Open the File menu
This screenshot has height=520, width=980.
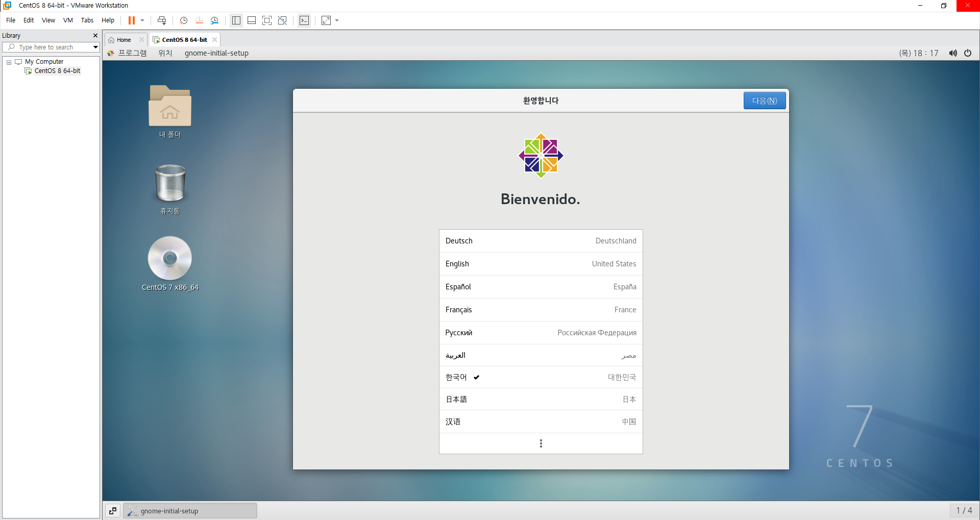tap(11, 20)
